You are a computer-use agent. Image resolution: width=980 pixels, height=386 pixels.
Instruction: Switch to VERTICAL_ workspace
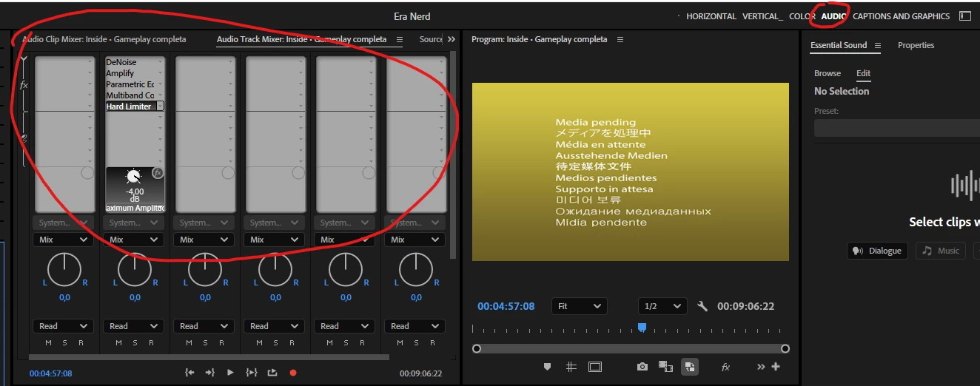(762, 16)
